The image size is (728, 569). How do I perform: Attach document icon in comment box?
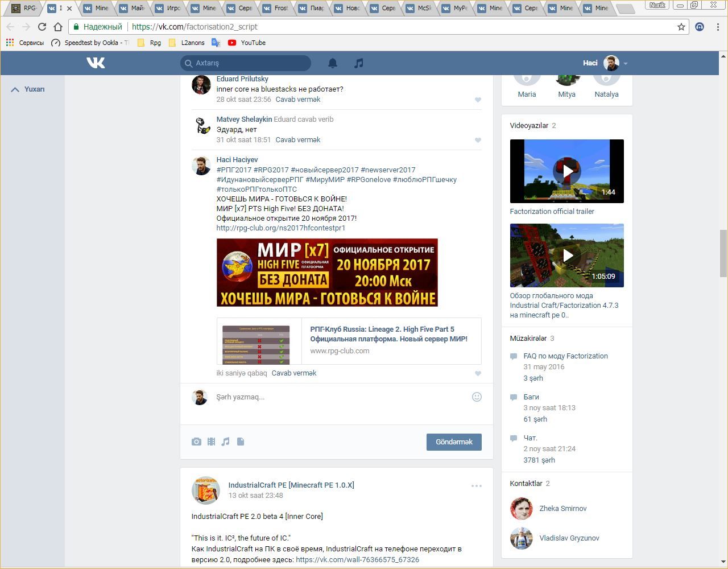click(241, 442)
